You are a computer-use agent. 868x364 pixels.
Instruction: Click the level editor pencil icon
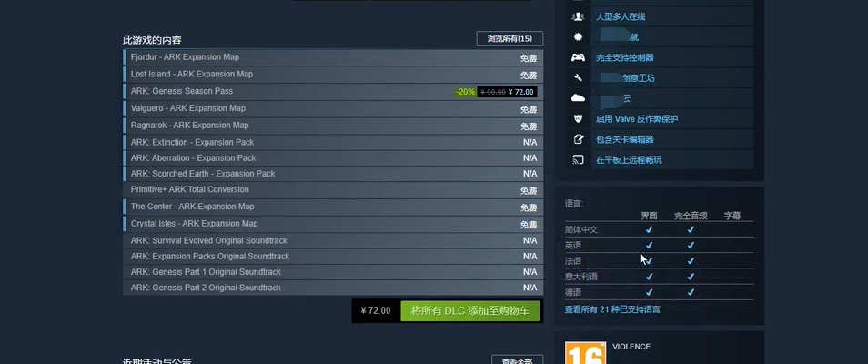578,139
